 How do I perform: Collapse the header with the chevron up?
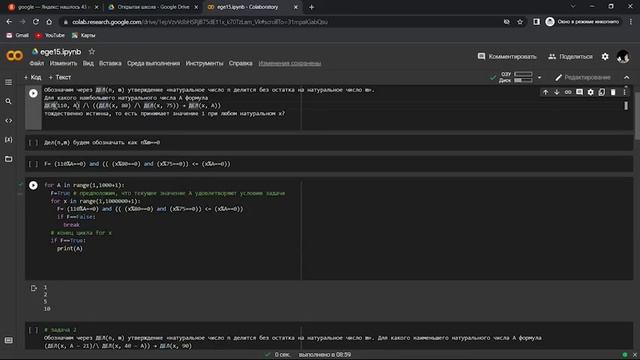point(627,77)
